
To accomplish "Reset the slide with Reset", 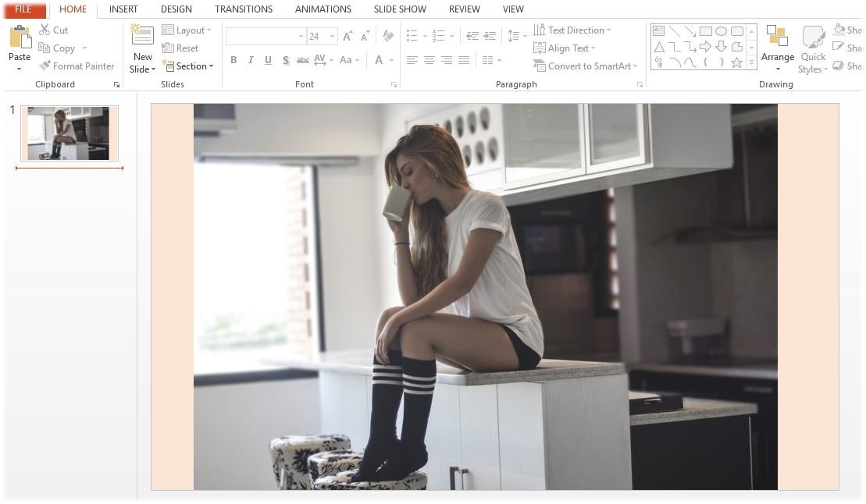I will coord(180,48).
